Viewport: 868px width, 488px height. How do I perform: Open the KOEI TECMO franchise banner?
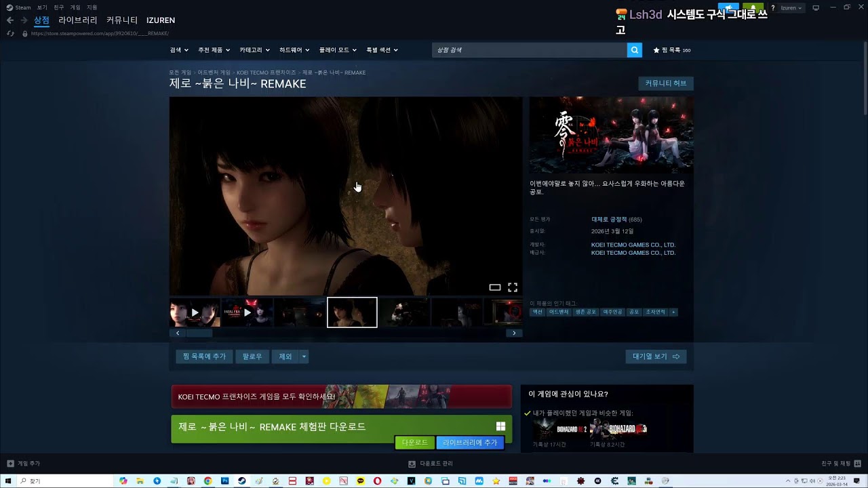[342, 396]
